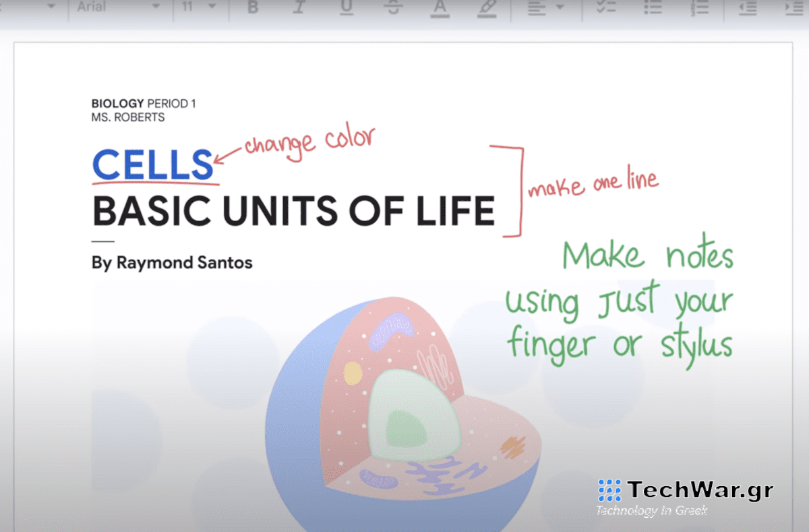809x532 pixels.
Task: Click the BASIC UNITS OF LIFE heading
Action: pyautogui.click(x=293, y=211)
